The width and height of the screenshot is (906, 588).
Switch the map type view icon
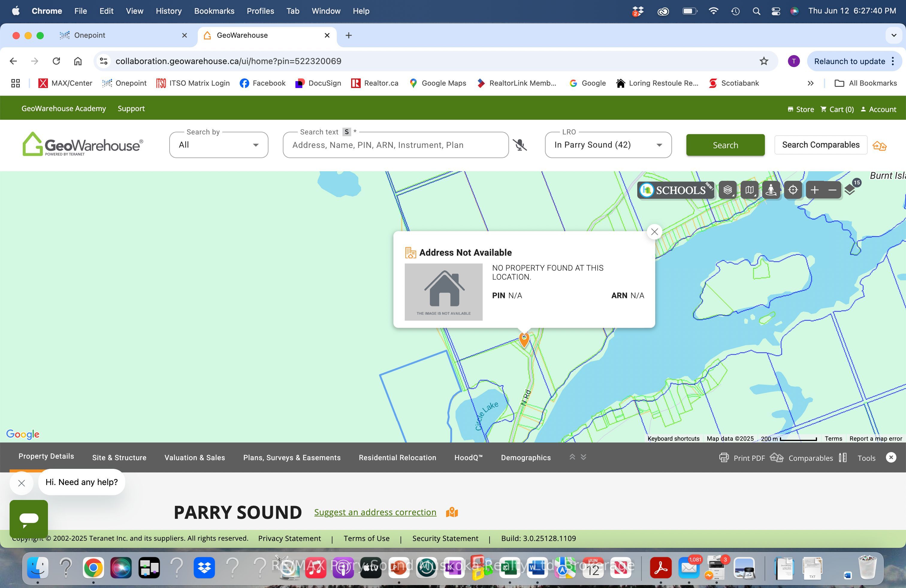point(750,190)
